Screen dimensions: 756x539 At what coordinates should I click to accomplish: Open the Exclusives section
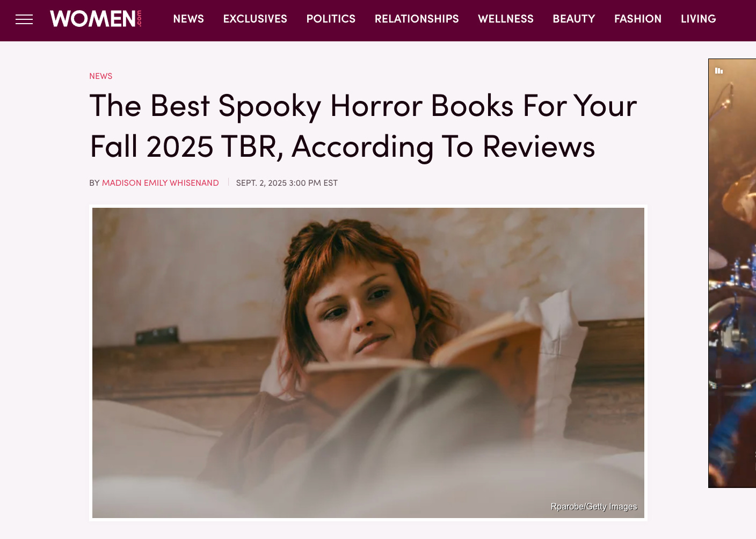tap(255, 19)
